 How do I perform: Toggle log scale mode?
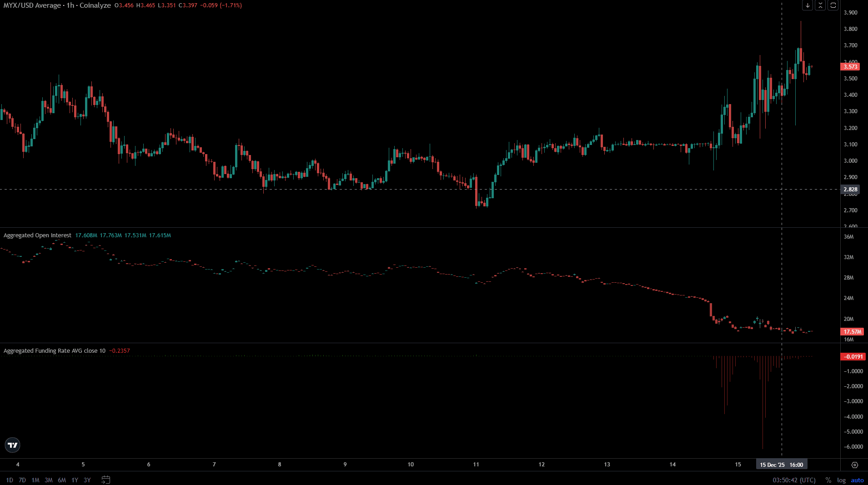(841, 480)
